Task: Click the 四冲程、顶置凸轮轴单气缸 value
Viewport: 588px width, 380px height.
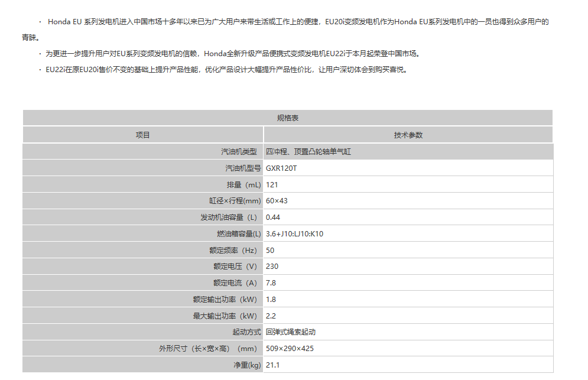Action: [308, 151]
